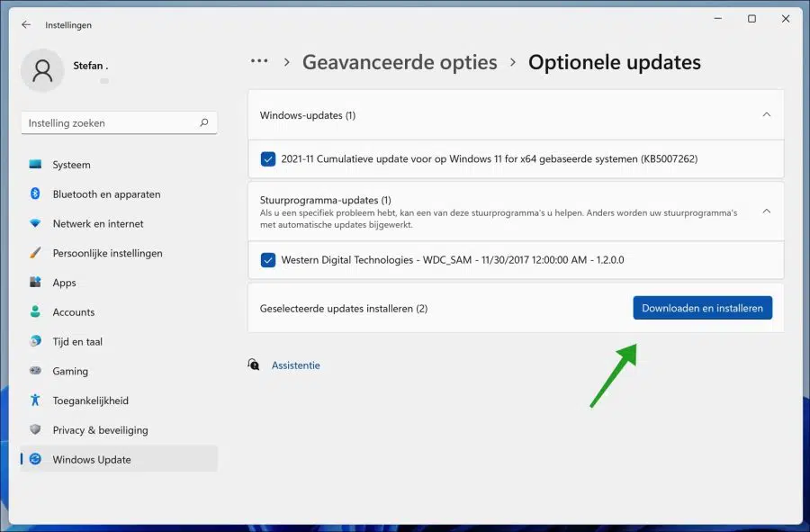This screenshot has width=810, height=532.
Task: Click the Stefan account name
Action: tap(90, 66)
